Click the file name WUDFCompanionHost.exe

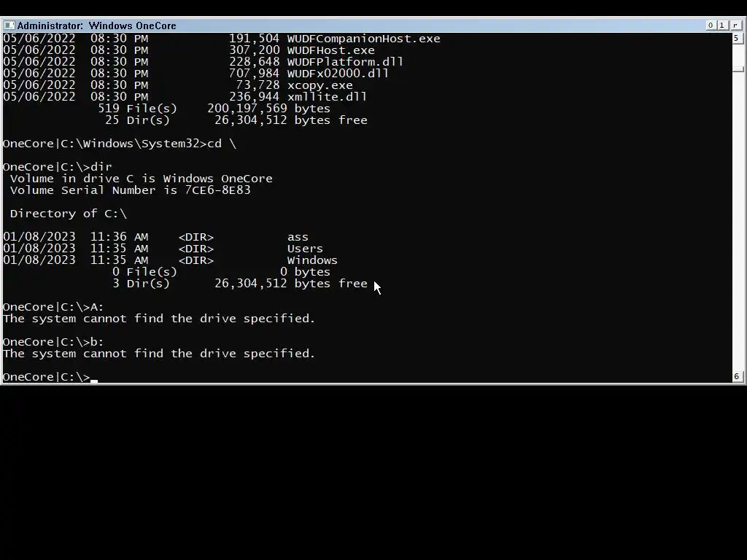pos(363,39)
